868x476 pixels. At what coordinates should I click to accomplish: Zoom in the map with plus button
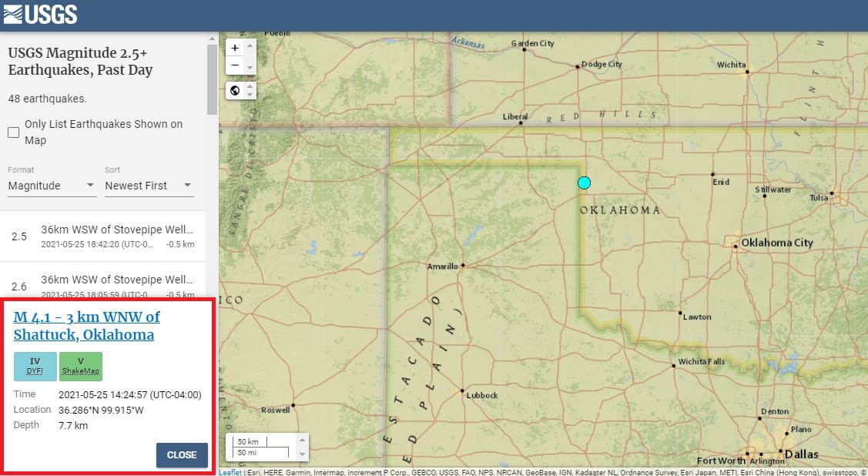coord(235,48)
